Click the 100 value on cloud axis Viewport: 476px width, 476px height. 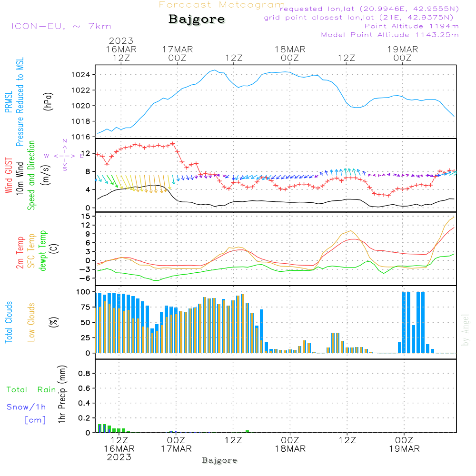[83, 292]
